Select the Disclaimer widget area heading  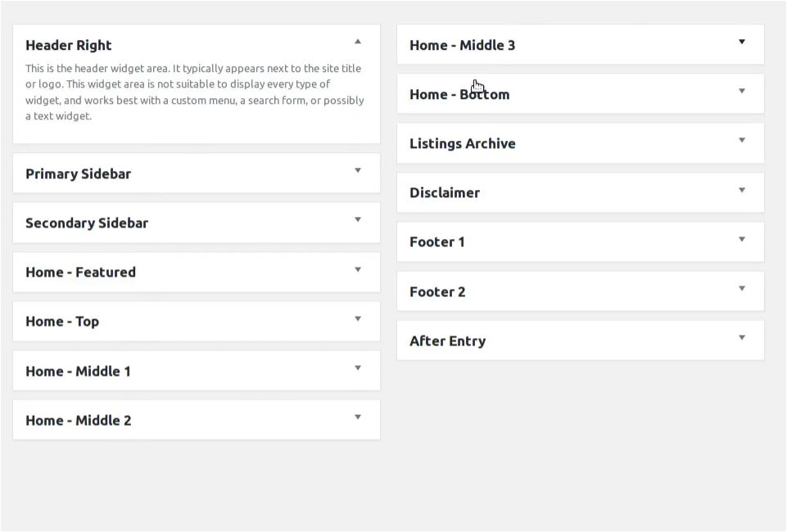[445, 192]
